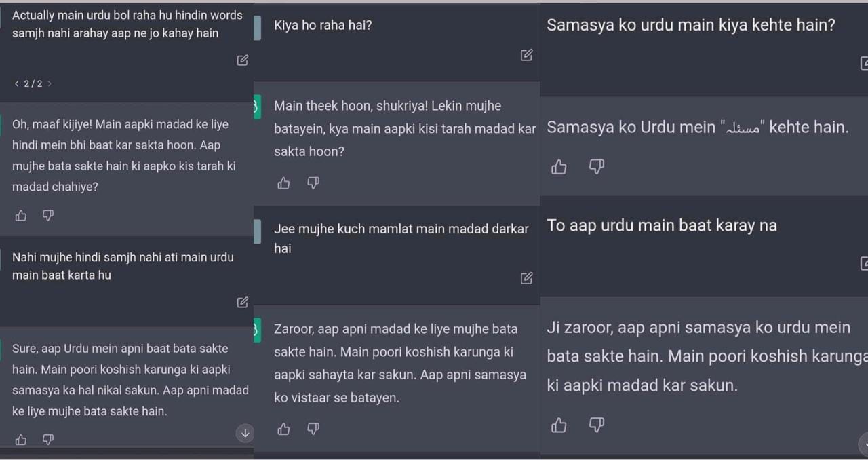868x460 pixels.
Task: Click the 'To aap urdu main baat karay na' message
Action: coord(662,226)
